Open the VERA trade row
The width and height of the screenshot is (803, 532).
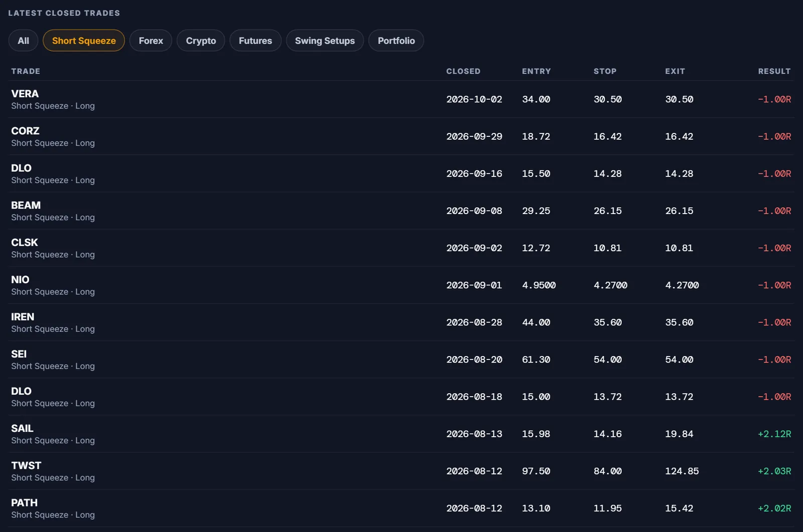point(401,99)
